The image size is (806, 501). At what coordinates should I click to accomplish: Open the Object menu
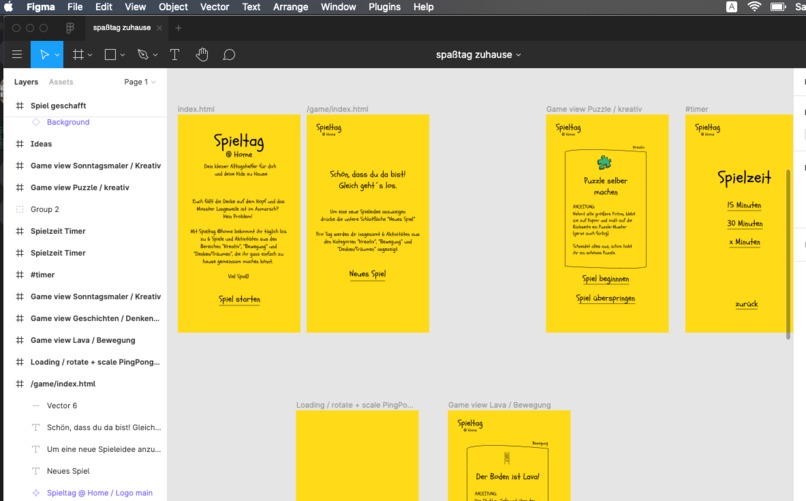click(173, 7)
